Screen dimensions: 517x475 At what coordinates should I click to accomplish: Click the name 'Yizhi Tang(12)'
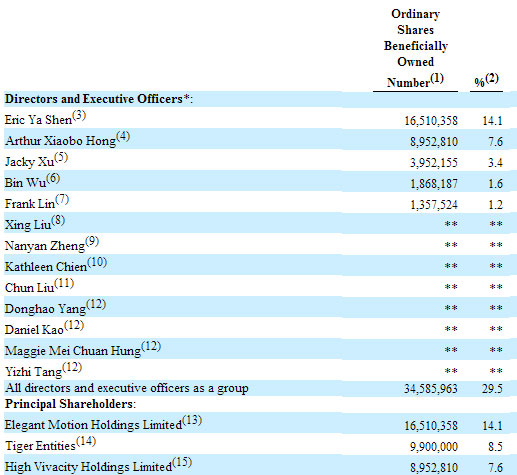click(43, 370)
